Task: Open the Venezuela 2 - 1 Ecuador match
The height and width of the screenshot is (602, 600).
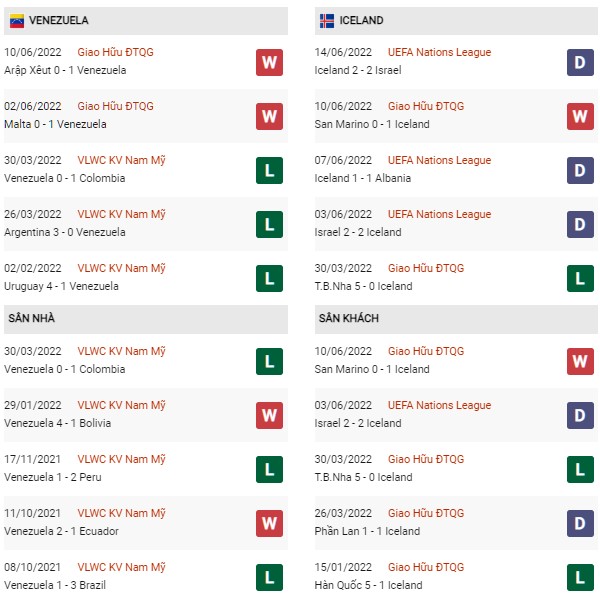Action: point(61,531)
